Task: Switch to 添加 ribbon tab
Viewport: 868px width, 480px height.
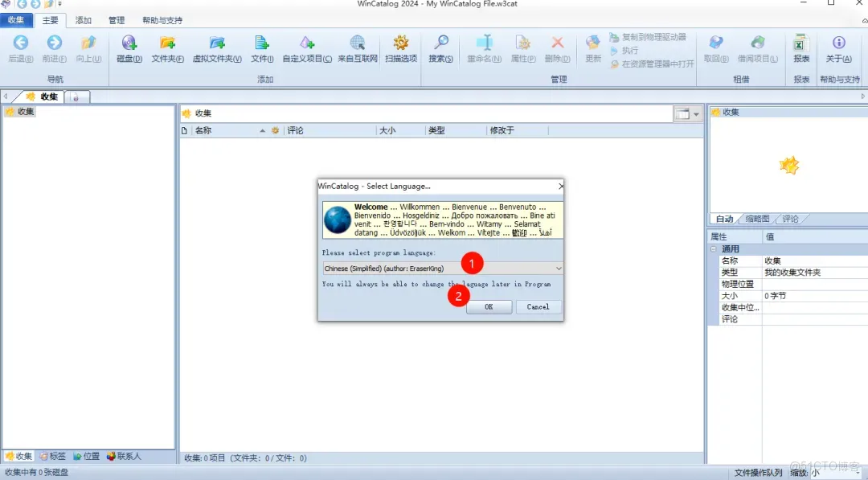Action: click(84, 20)
